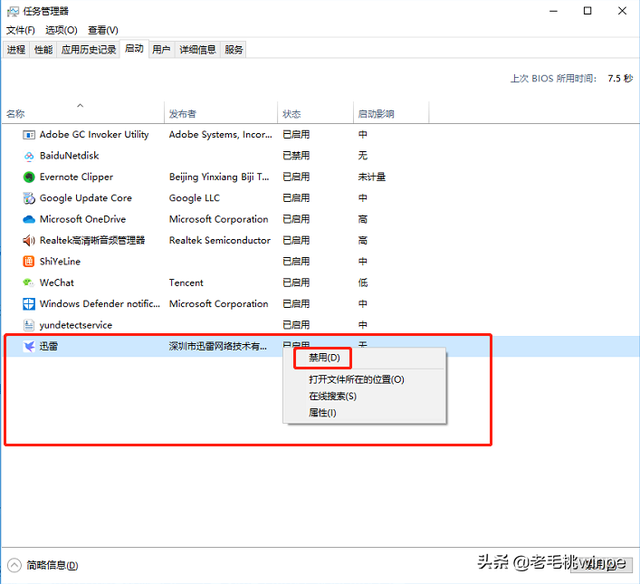Image resolution: width=640 pixels, height=584 pixels.
Task: Select the Evernote Clipper green icon
Action: tap(29, 177)
